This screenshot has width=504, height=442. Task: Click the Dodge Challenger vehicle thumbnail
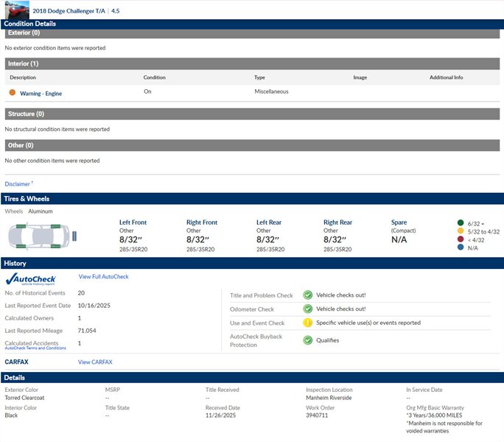pyautogui.click(x=15, y=10)
